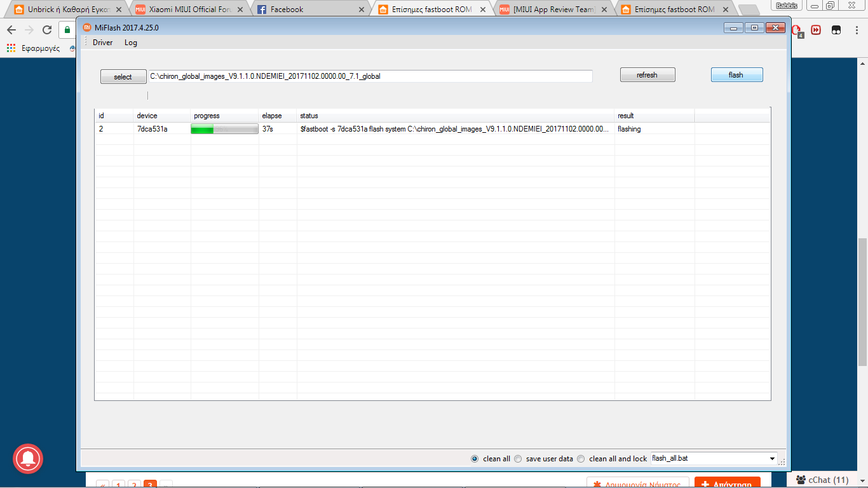Click the status column header
The image size is (868, 488).
point(456,116)
